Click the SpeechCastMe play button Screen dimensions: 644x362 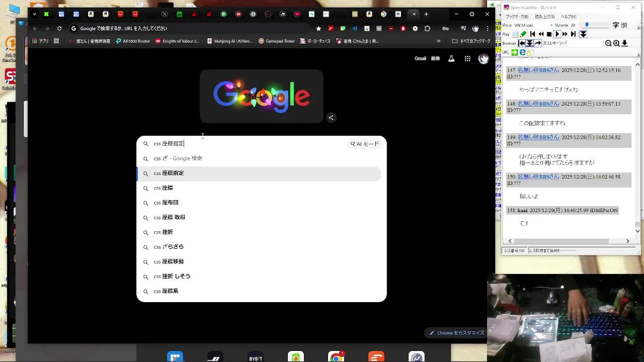point(557,34)
